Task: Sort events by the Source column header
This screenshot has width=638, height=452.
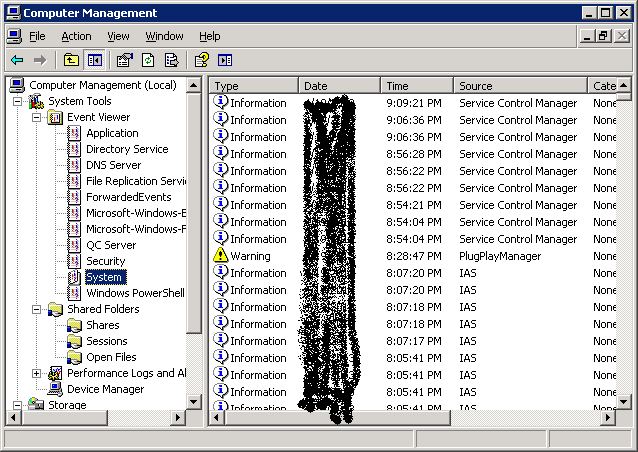Action: pyautogui.click(x=520, y=86)
